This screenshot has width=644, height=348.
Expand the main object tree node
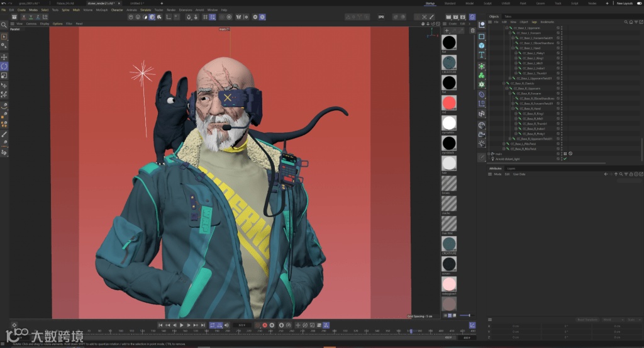click(x=489, y=154)
